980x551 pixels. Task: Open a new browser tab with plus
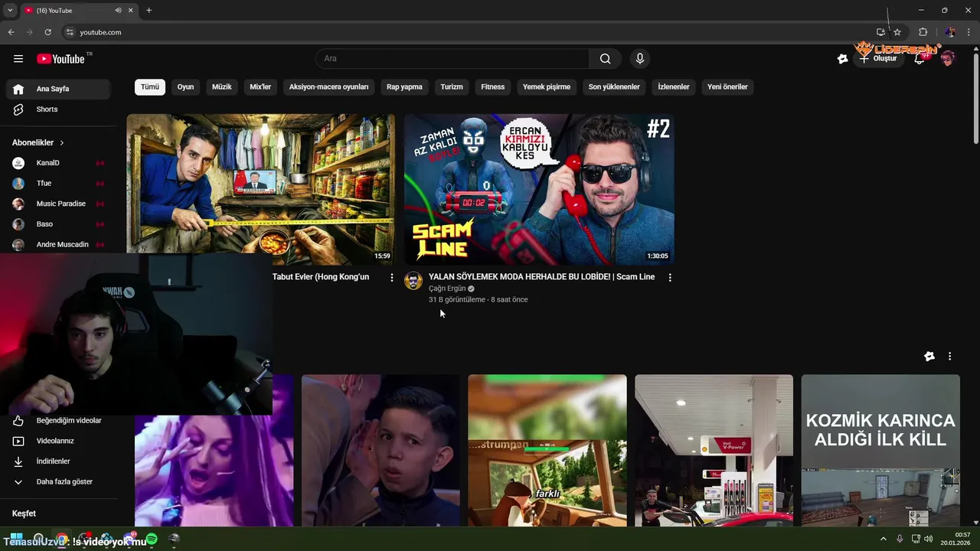tap(149, 11)
